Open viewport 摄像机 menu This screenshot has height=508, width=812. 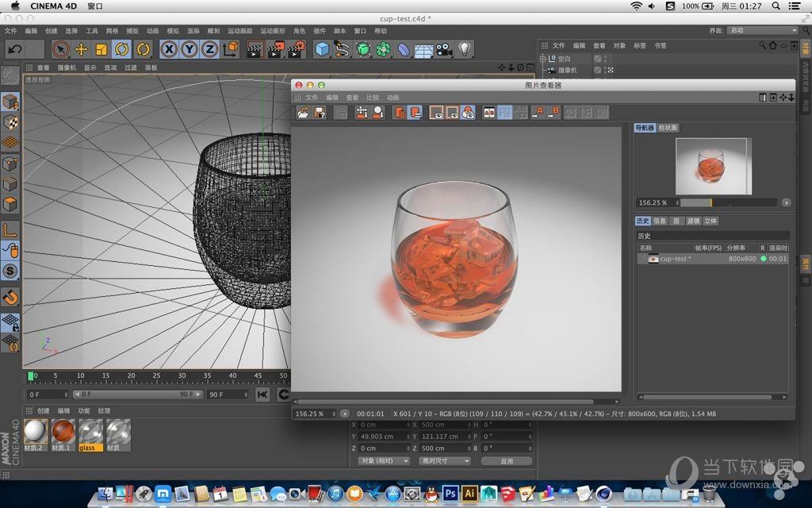(67, 67)
